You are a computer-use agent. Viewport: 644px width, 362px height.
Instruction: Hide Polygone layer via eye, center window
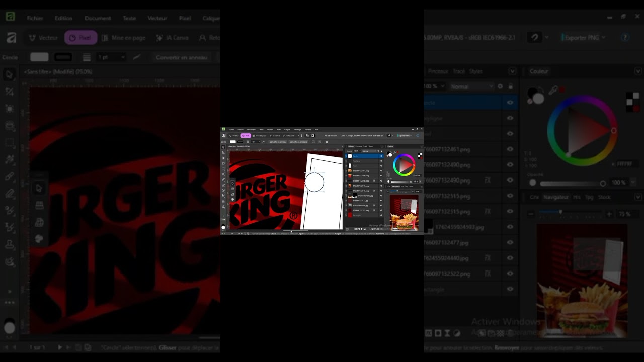pos(381,161)
